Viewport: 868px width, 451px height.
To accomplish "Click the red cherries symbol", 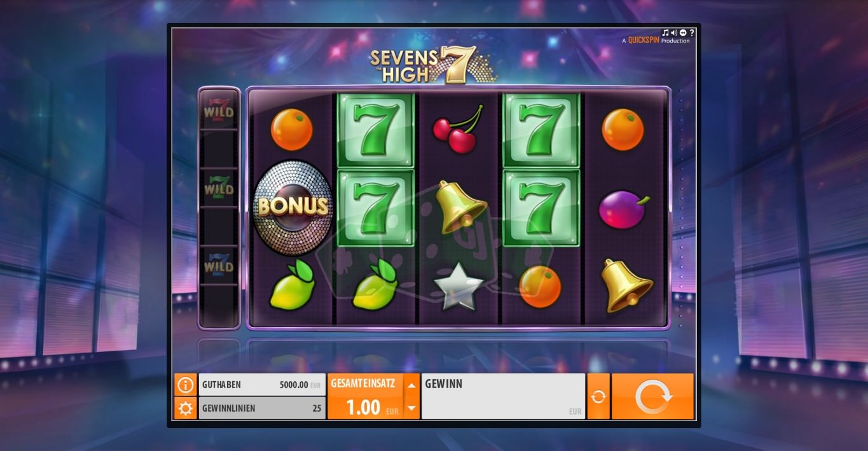I will [x=458, y=130].
